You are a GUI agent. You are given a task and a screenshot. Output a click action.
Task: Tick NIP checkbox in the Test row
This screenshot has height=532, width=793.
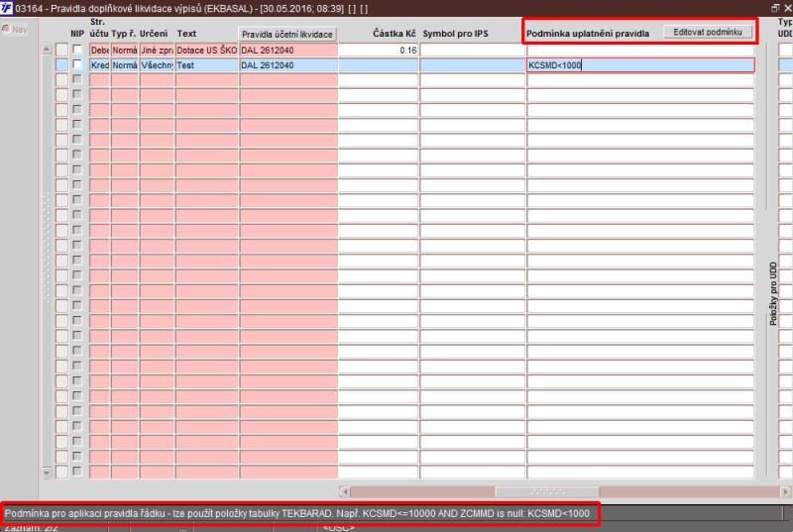tap(77, 64)
